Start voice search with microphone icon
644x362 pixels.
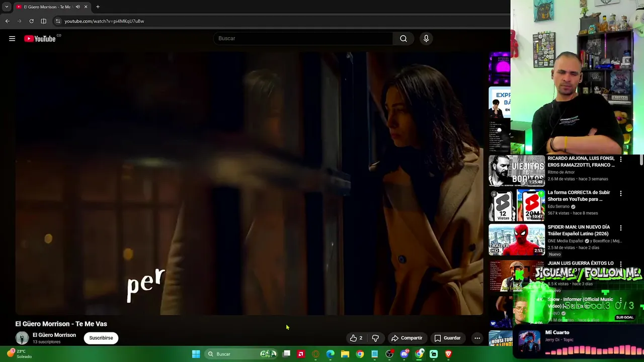pyautogui.click(x=426, y=38)
